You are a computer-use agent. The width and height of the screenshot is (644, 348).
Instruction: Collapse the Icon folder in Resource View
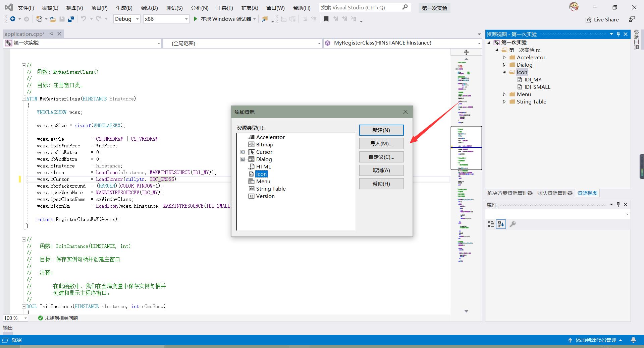point(504,72)
